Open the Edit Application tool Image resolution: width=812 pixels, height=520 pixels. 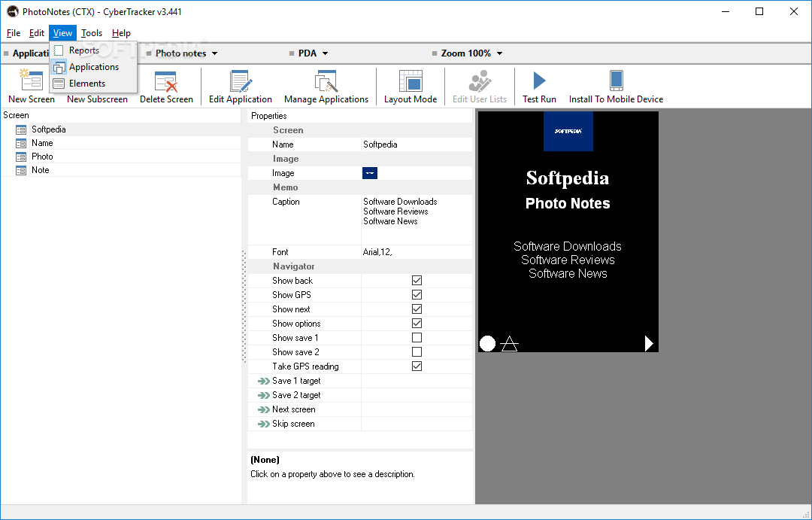pyautogui.click(x=241, y=87)
